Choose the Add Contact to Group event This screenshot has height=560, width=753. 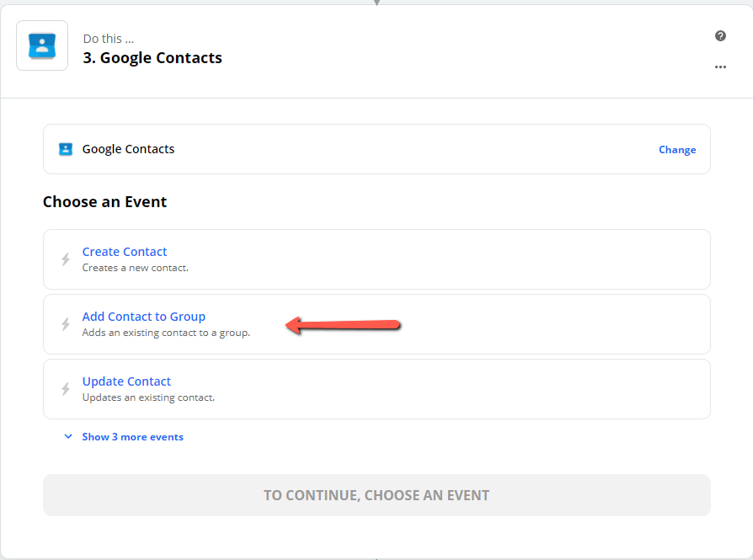(x=377, y=324)
